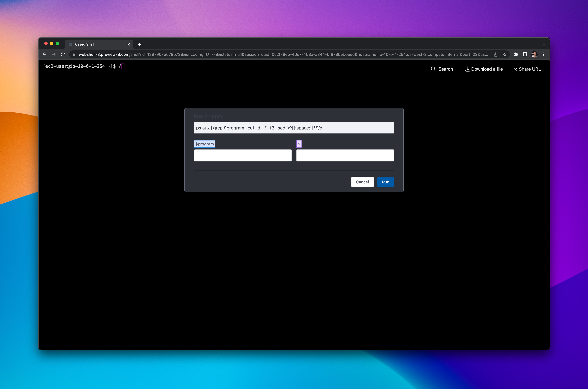Open the Chrome profile avatar
This screenshot has height=389, width=588.
(x=534, y=54)
